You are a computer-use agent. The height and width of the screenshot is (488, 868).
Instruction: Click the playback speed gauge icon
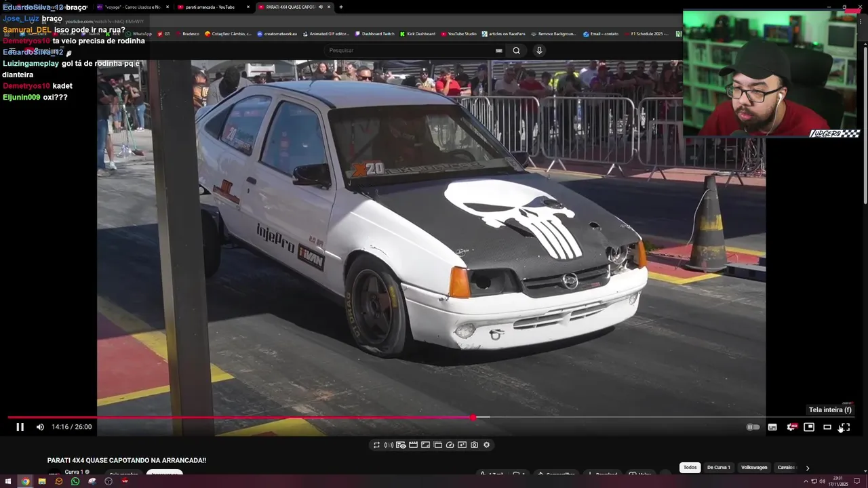(450, 445)
